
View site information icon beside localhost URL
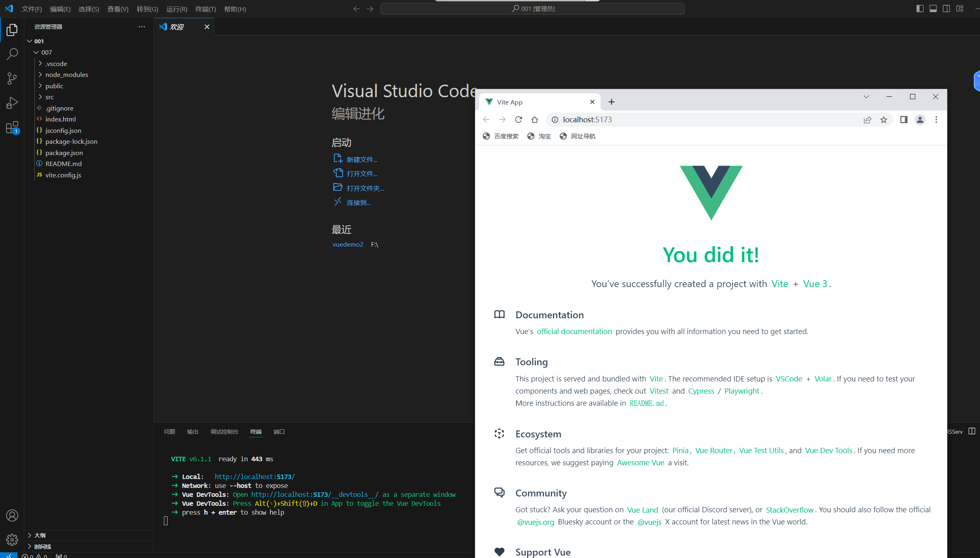555,119
